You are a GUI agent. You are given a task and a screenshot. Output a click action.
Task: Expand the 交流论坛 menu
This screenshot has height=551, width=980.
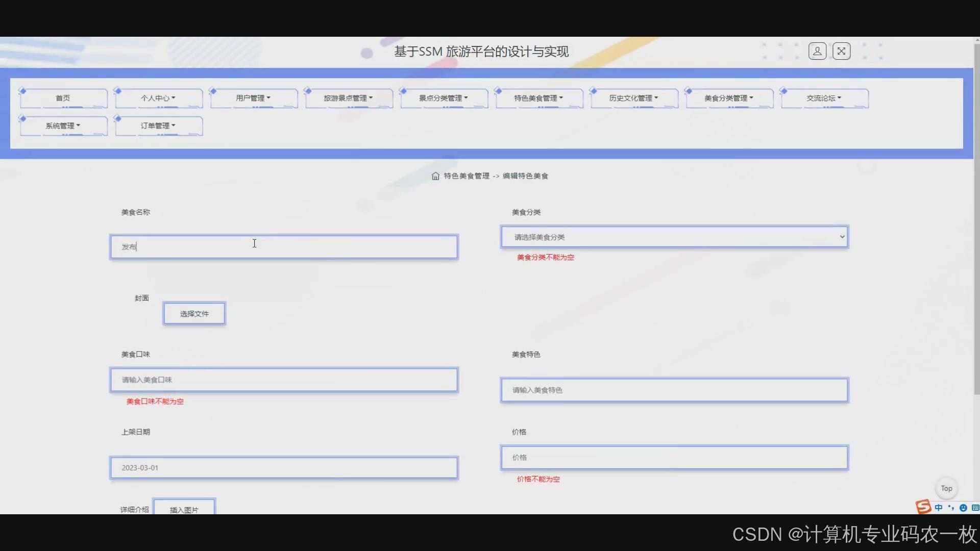point(824,98)
